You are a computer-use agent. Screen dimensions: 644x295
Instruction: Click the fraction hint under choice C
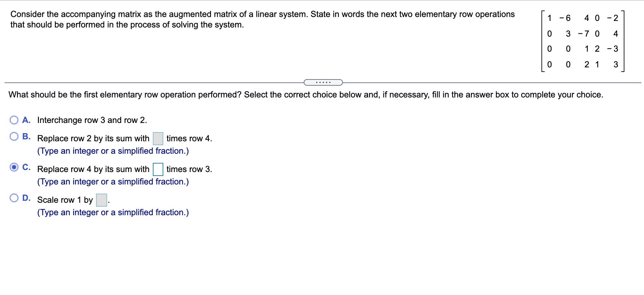pyautogui.click(x=113, y=182)
